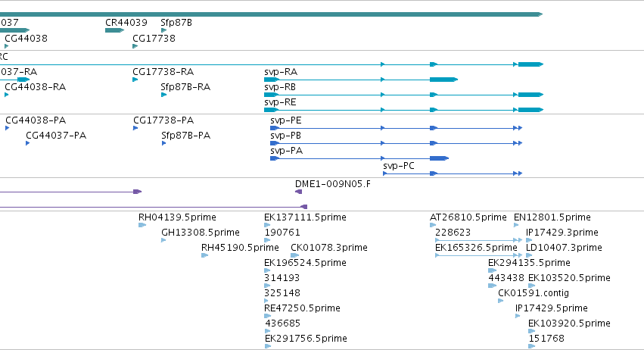Image resolution: width=644 pixels, height=350 pixels.
Task: Click the svp-PE protein label
Action: coord(286,120)
